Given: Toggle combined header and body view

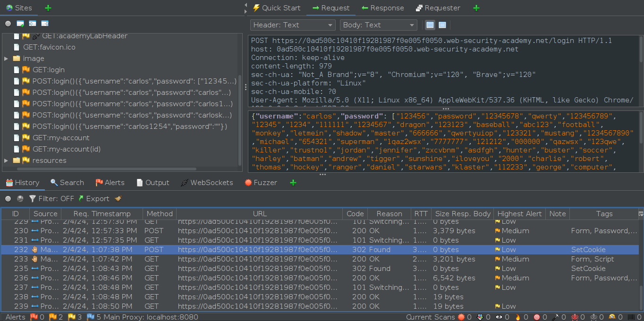Looking at the screenshot, I should pos(442,25).
